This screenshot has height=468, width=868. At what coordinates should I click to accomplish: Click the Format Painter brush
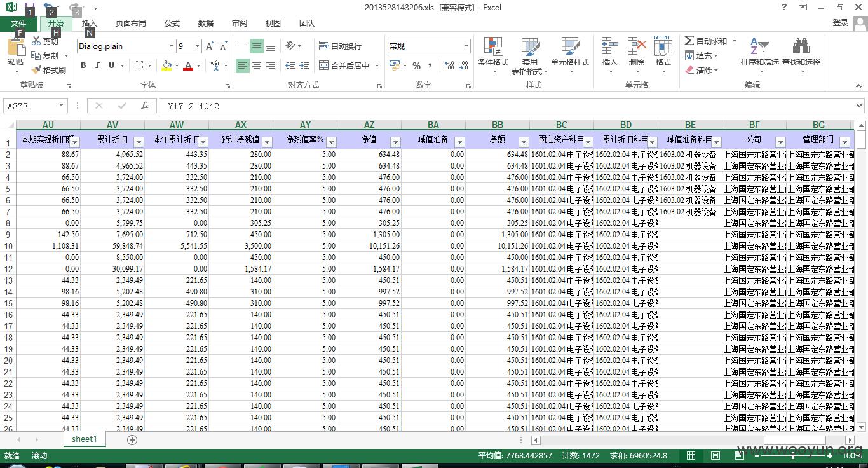36,70
